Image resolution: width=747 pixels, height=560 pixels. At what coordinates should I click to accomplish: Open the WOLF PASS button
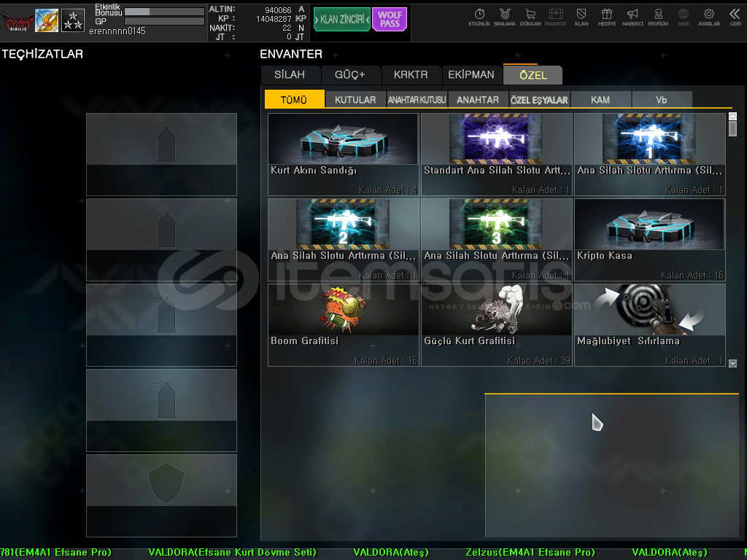pyautogui.click(x=390, y=20)
